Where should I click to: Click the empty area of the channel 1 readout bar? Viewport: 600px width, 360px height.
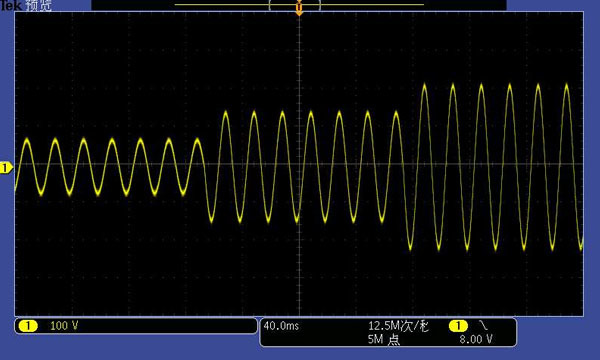coord(166,326)
